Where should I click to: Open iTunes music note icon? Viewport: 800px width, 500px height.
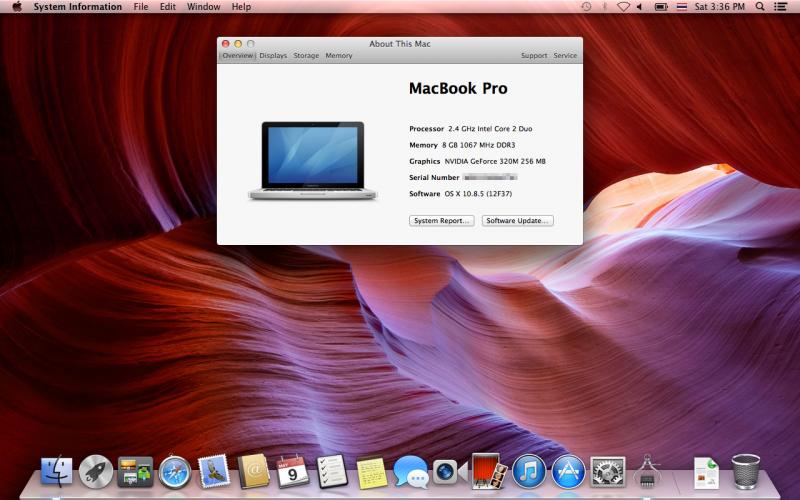click(x=529, y=472)
